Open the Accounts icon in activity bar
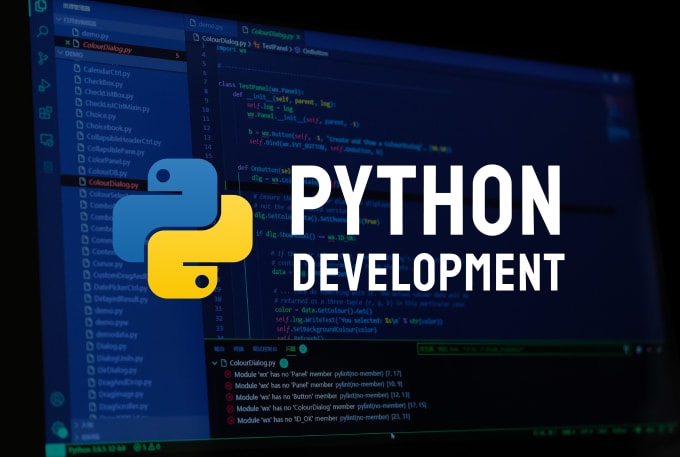This screenshot has width=680, height=457. [x=57, y=399]
